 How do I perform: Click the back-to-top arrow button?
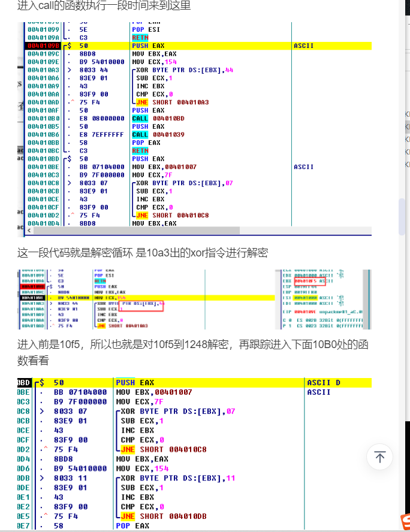(379, 458)
